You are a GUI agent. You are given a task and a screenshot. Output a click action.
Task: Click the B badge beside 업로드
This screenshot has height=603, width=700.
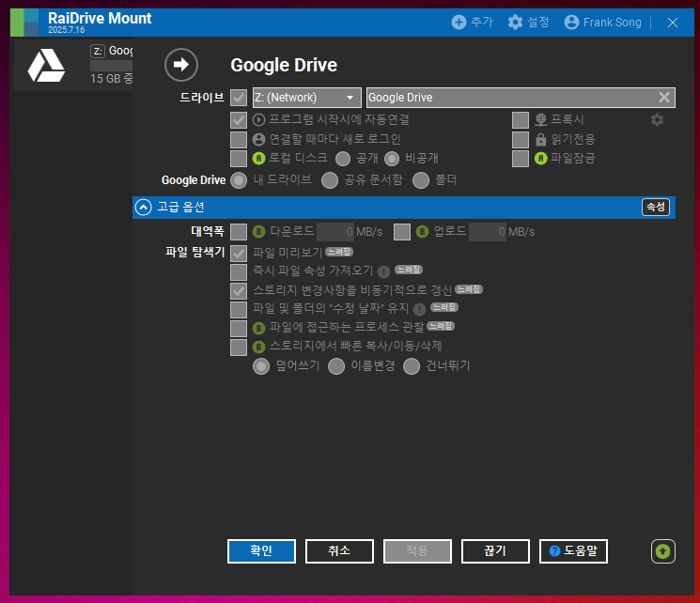tap(422, 232)
